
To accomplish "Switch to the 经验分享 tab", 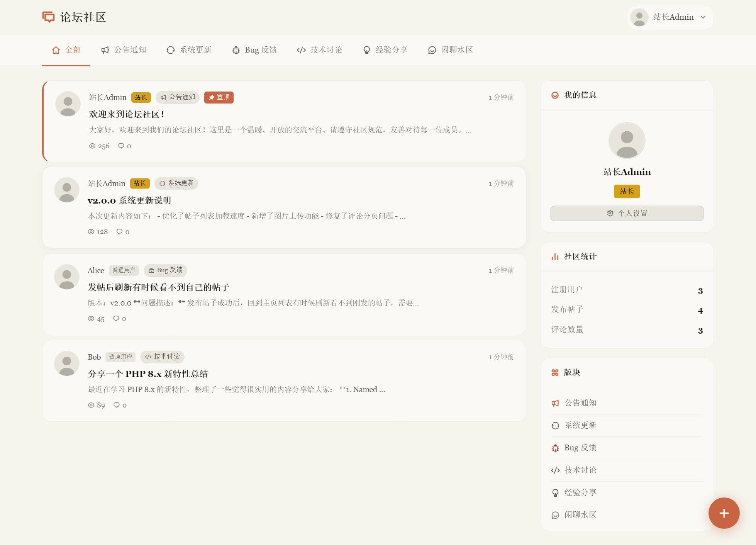I will [385, 50].
